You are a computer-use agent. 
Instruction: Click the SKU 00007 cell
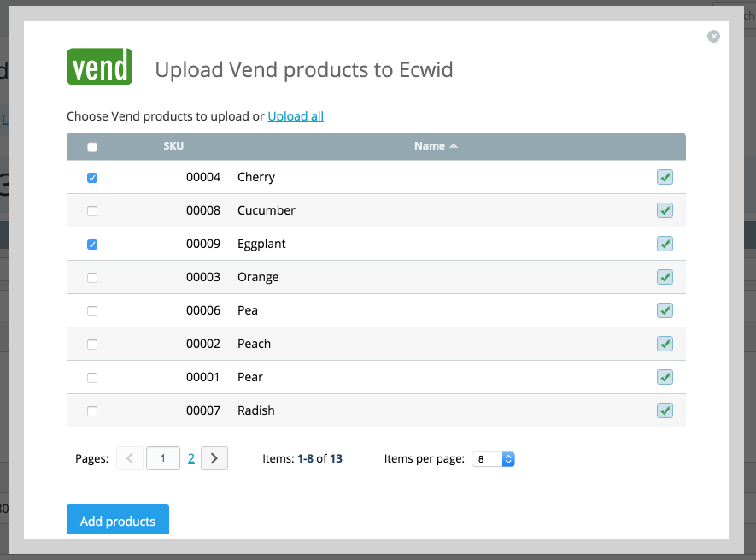click(203, 410)
